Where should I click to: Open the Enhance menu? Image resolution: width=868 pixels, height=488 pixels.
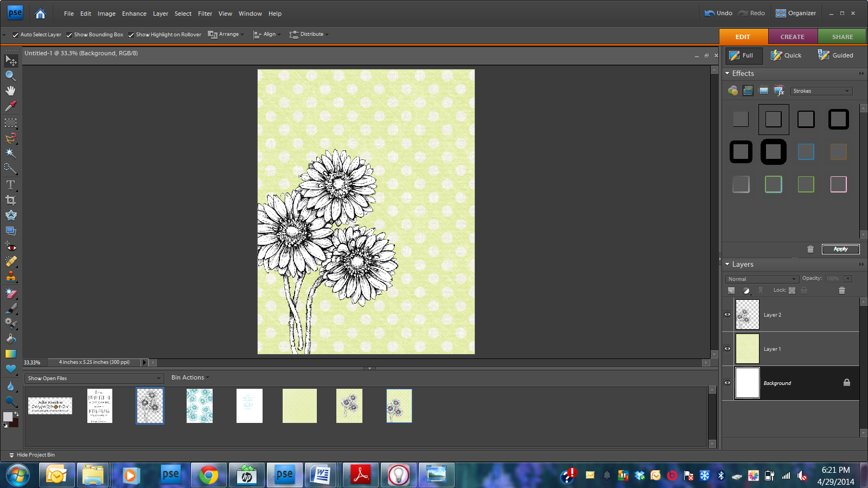[134, 14]
